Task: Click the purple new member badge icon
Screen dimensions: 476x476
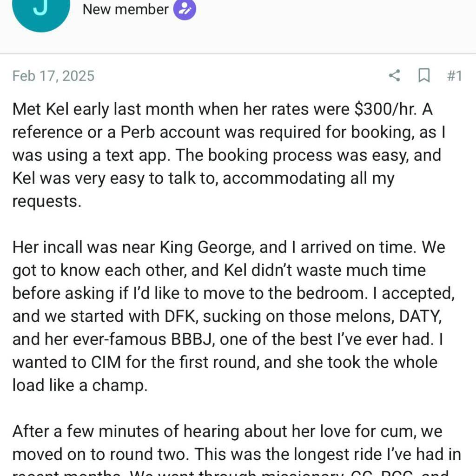Action: point(185,9)
